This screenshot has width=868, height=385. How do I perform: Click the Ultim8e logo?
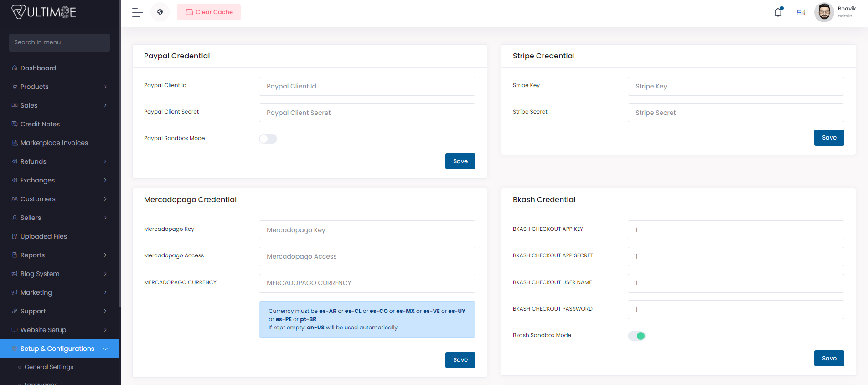coord(44,12)
